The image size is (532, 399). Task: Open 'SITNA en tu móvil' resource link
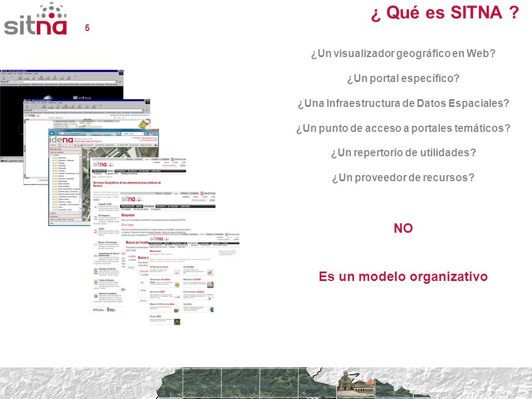click(159, 267)
